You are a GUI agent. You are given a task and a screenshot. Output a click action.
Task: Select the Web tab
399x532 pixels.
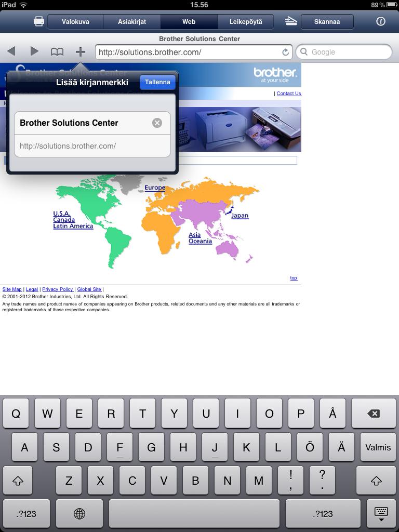(x=189, y=22)
